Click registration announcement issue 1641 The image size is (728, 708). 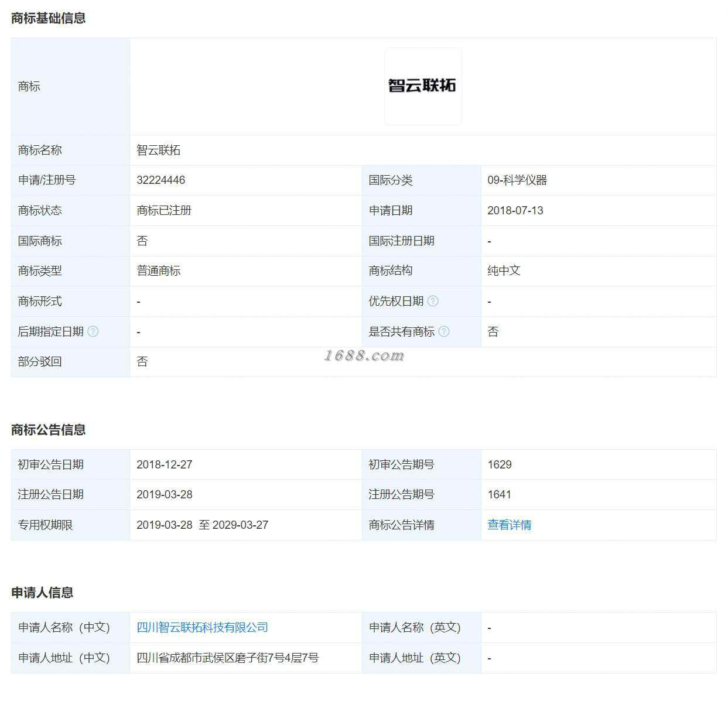tap(500, 494)
